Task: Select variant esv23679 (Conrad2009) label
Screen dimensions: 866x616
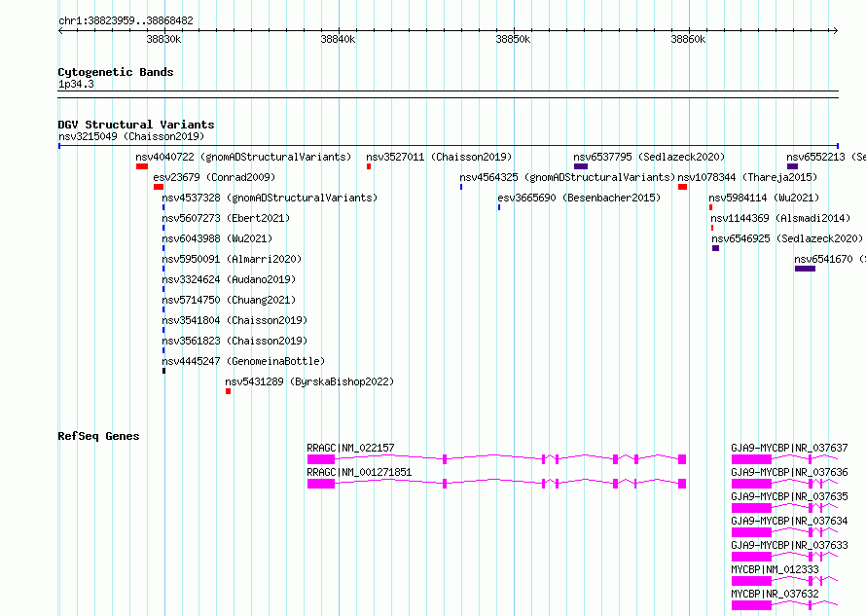Action: pyautogui.click(x=214, y=177)
